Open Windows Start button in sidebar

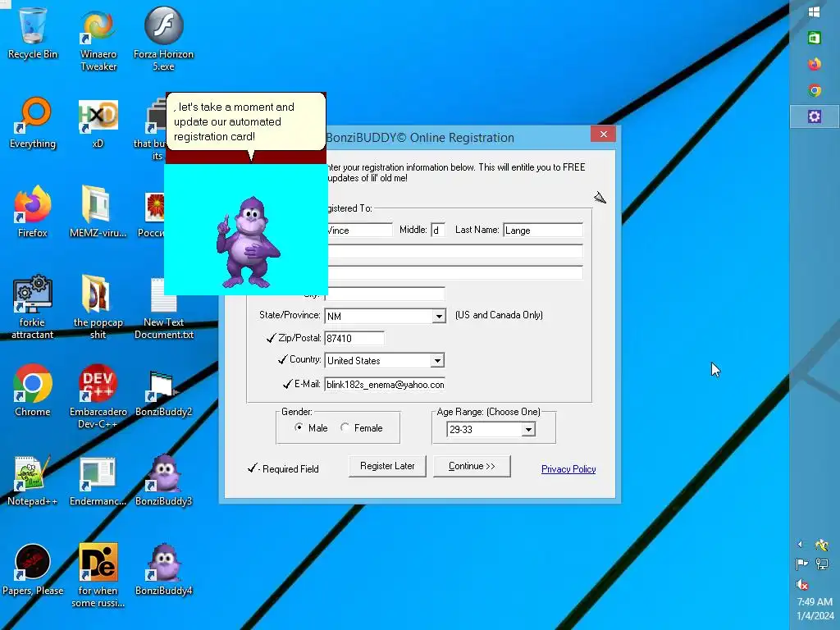coord(815,11)
